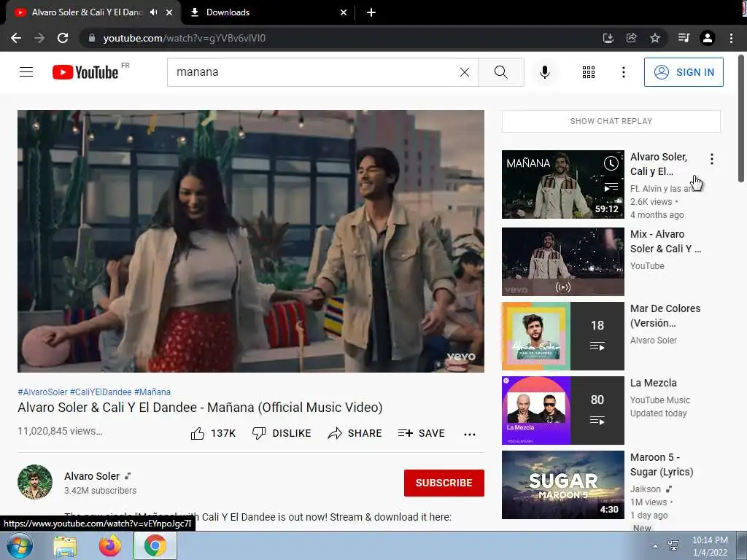This screenshot has width=747, height=560.
Task: Open Alvaro Soler channel name link
Action: [x=92, y=476]
